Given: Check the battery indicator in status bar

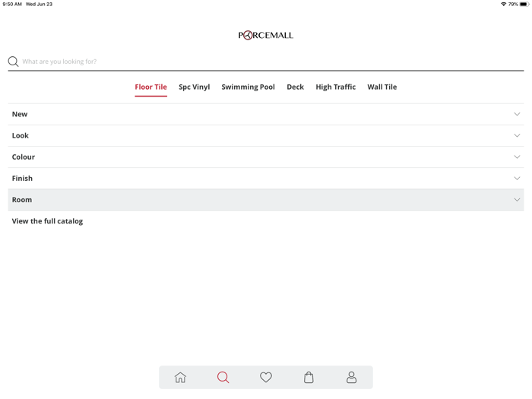Looking at the screenshot, I should click(524, 4).
